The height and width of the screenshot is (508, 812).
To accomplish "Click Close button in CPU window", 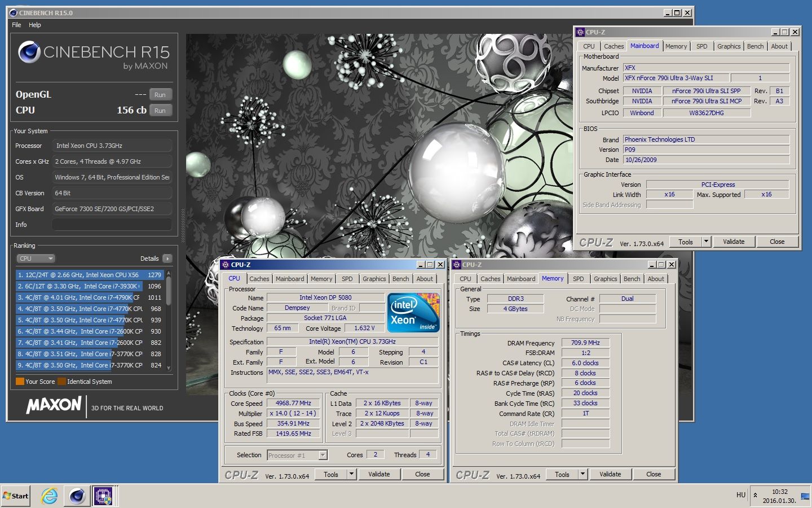I will pyautogui.click(x=422, y=474).
